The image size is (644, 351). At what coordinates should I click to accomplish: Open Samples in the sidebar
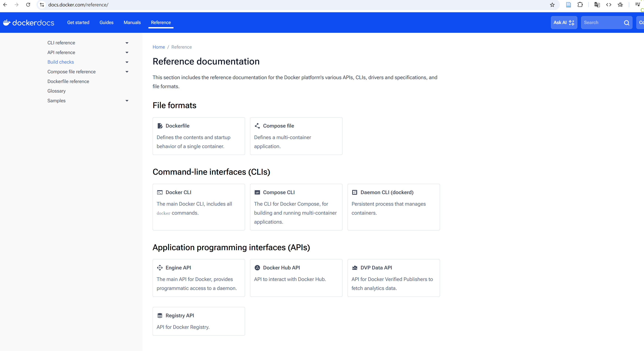[x=56, y=101]
